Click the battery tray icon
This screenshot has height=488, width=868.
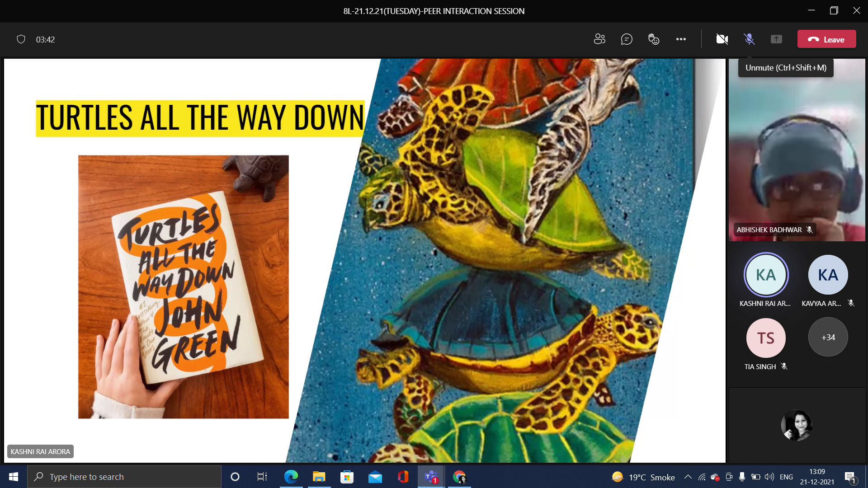tap(755, 477)
